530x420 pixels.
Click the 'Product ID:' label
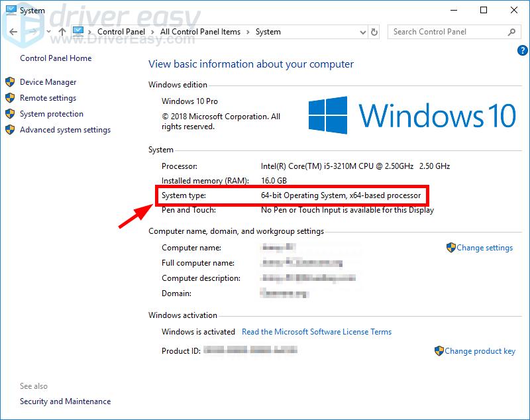click(x=181, y=351)
